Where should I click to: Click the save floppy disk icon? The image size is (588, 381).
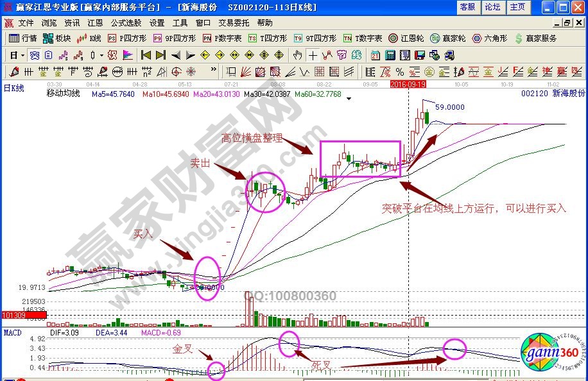[420, 55]
